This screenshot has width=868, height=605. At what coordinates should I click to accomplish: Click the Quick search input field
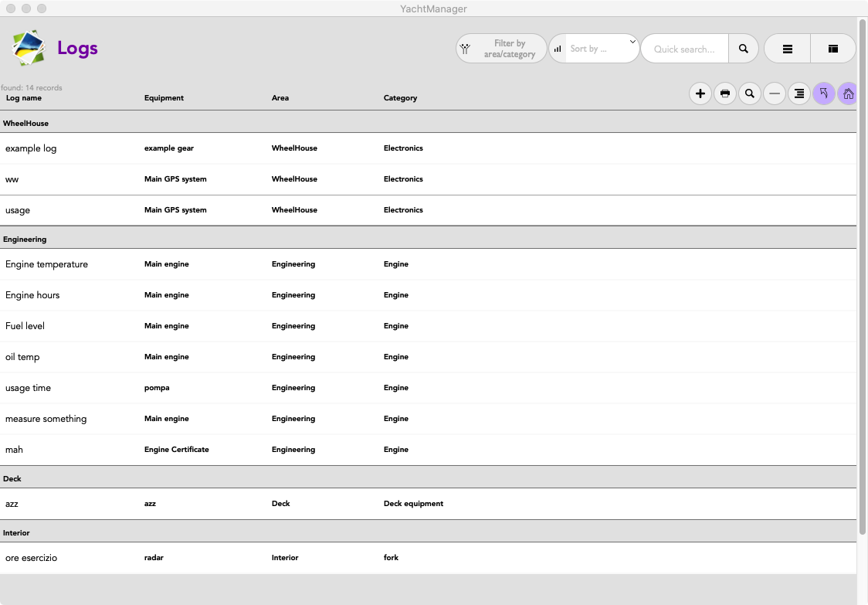click(x=684, y=49)
